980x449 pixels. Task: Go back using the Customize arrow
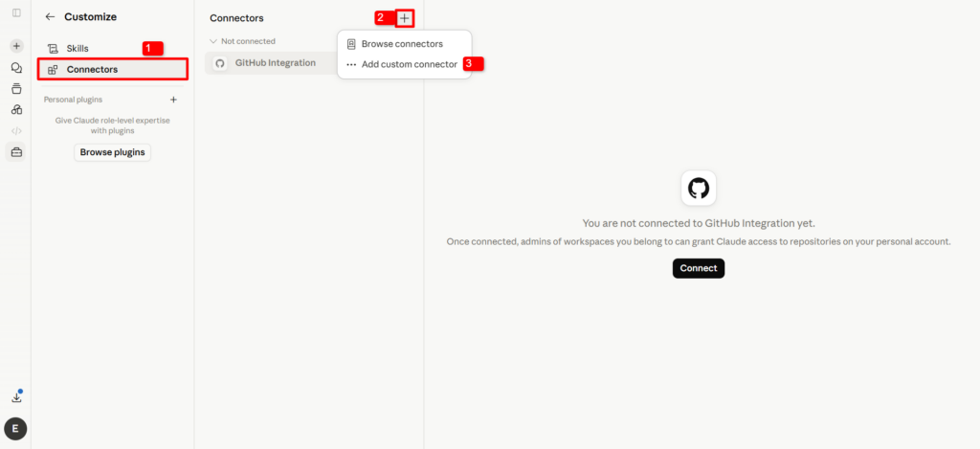pos(50,17)
